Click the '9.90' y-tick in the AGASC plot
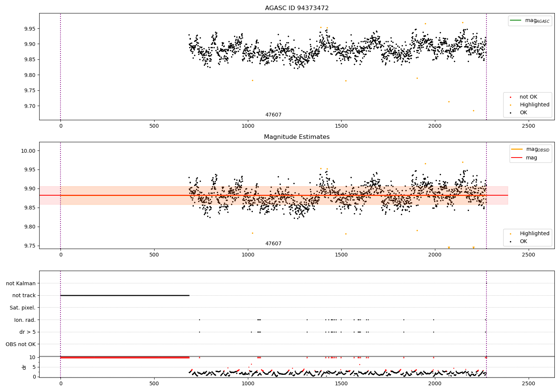The width and height of the screenshot is (560, 392). [x=29, y=44]
